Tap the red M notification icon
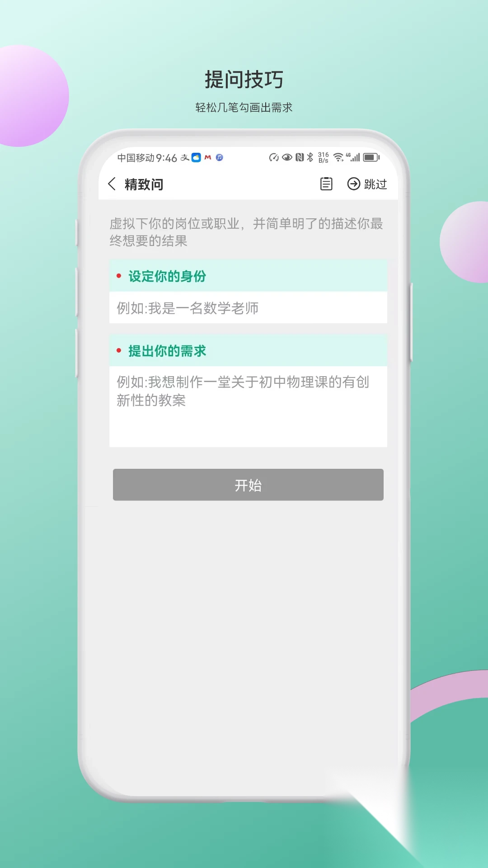Viewport: 488px width, 868px height. tap(208, 157)
